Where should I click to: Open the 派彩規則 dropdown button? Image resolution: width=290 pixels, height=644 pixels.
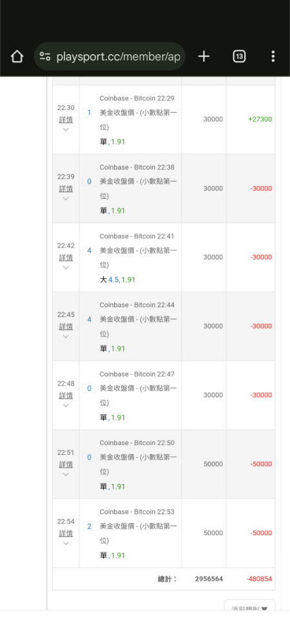click(x=249, y=606)
